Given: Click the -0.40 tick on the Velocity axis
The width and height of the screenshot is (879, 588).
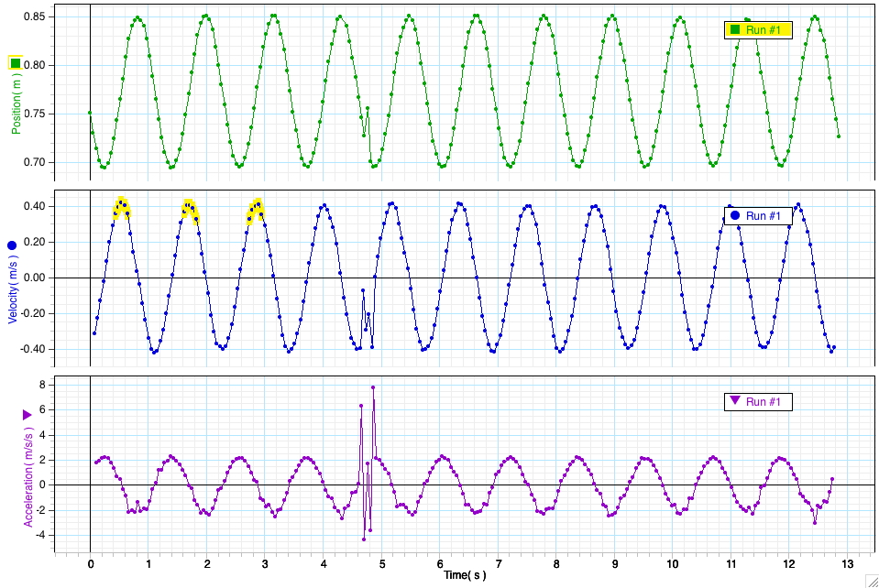Looking at the screenshot, I should click(x=32, y=350).
